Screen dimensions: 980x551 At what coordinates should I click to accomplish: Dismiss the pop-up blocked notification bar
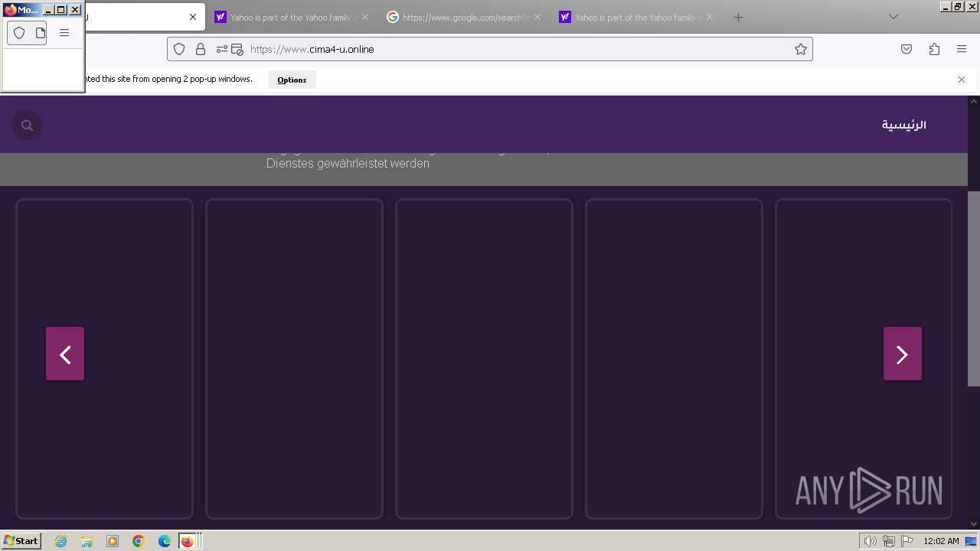tap(962, 80)
